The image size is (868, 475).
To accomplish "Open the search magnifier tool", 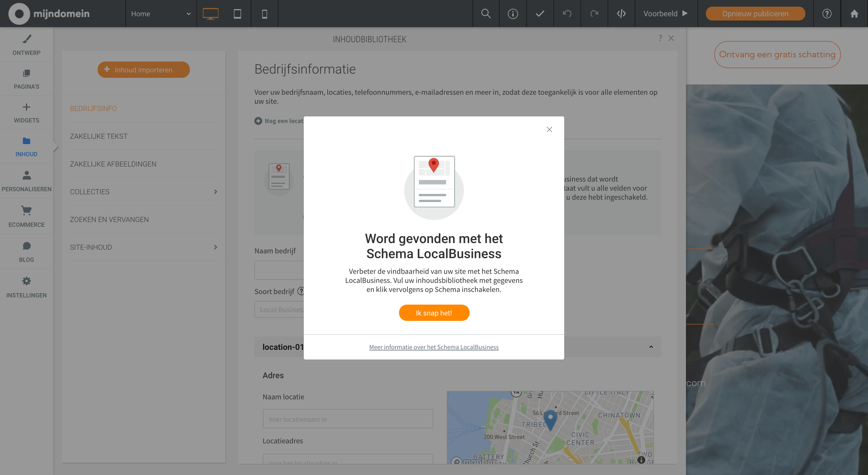I will 486,14.
